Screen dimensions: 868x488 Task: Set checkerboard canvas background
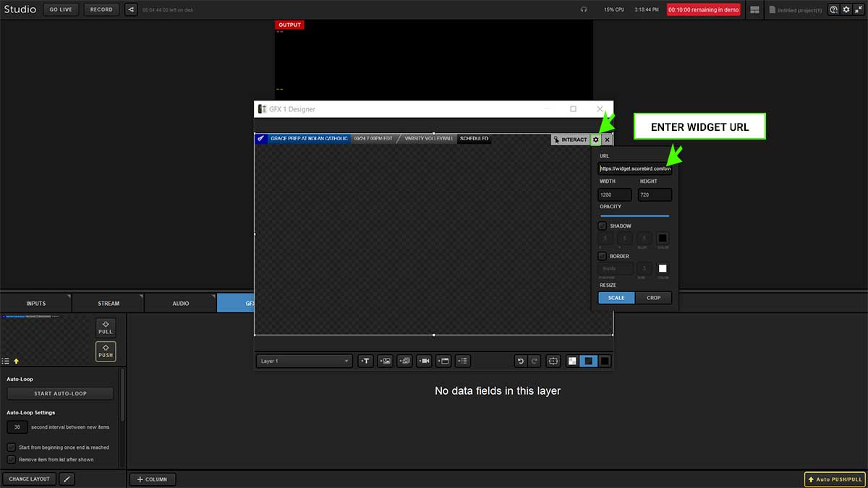(572, 361)
